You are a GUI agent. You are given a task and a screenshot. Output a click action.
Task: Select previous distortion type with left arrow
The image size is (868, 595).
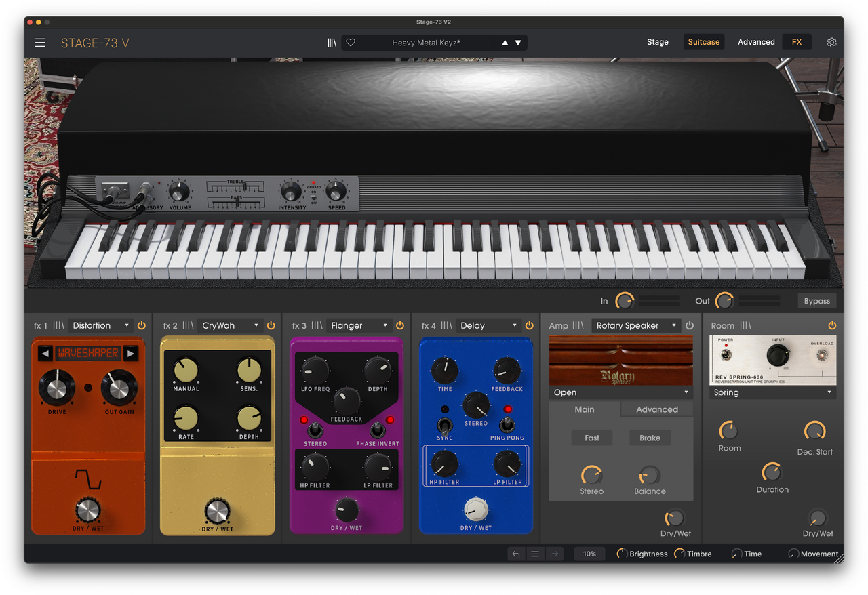[x=45, y=353]
